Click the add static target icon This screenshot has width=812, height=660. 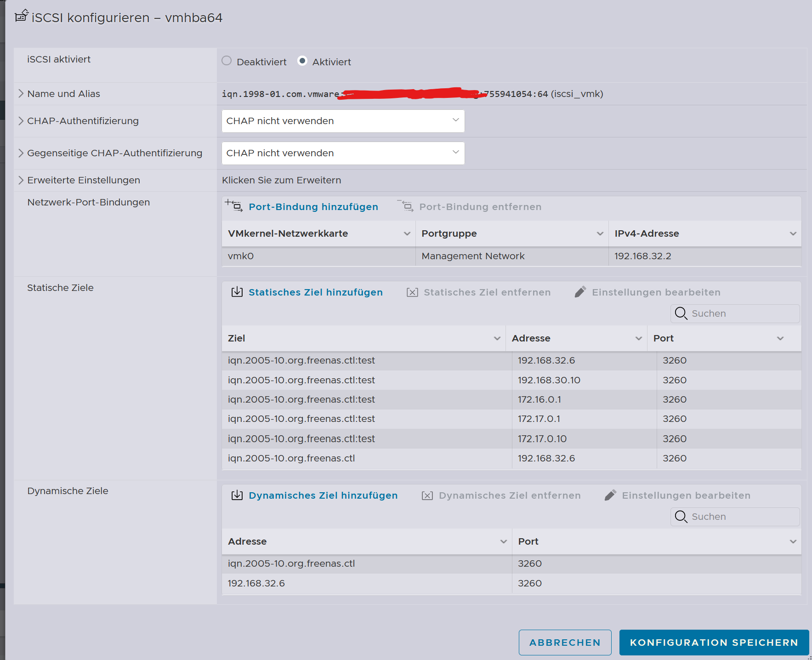pyautogui.click(x=237, y=292)
